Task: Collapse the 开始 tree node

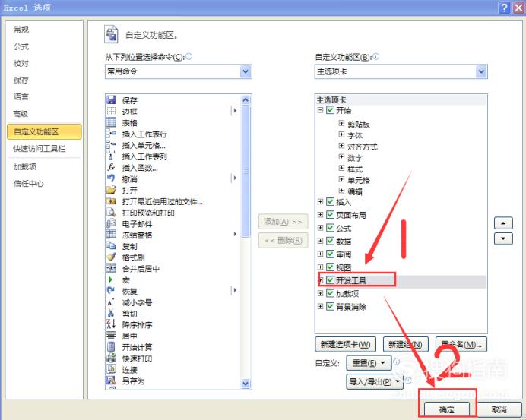Action: (x=320, y=110)
